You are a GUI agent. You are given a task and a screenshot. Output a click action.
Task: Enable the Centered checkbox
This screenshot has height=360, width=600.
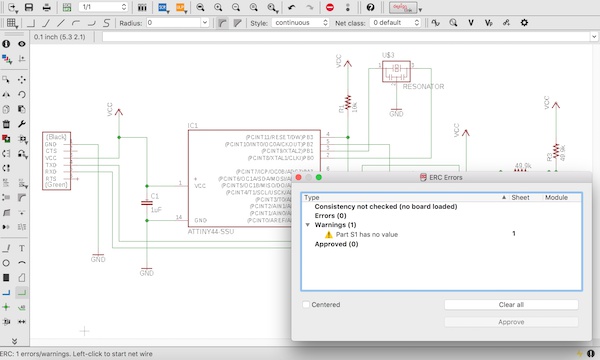pos(306,305)
